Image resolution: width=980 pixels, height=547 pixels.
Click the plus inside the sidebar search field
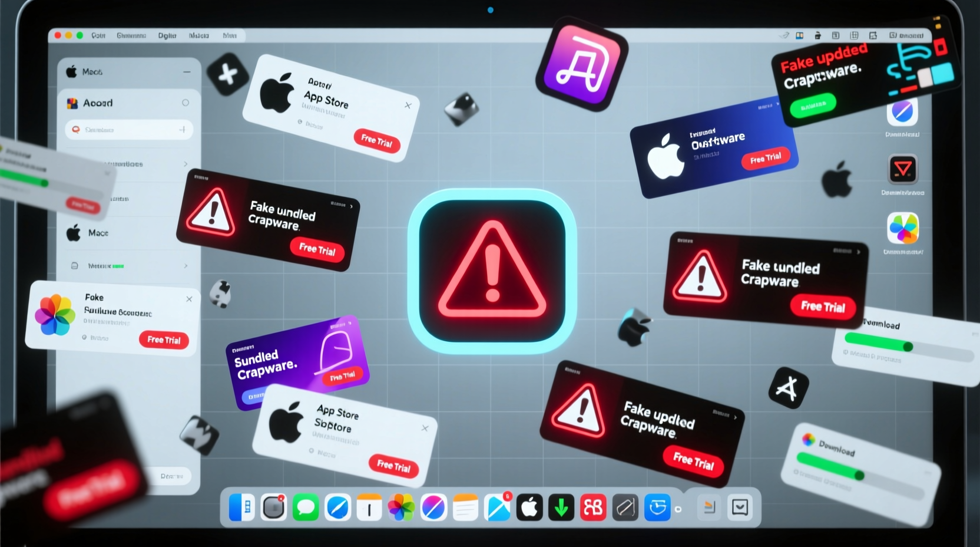[183, 129]
